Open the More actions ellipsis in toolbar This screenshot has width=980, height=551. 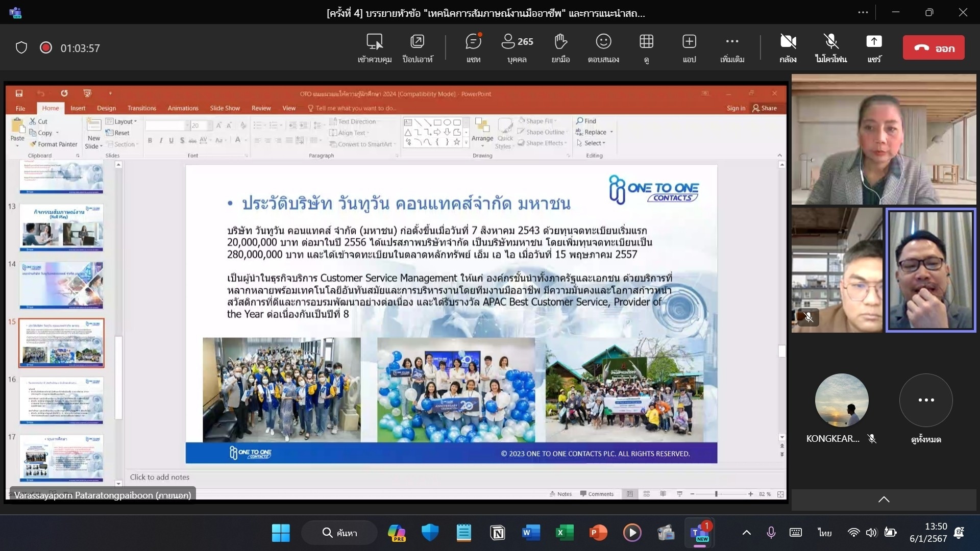(732, 48)
